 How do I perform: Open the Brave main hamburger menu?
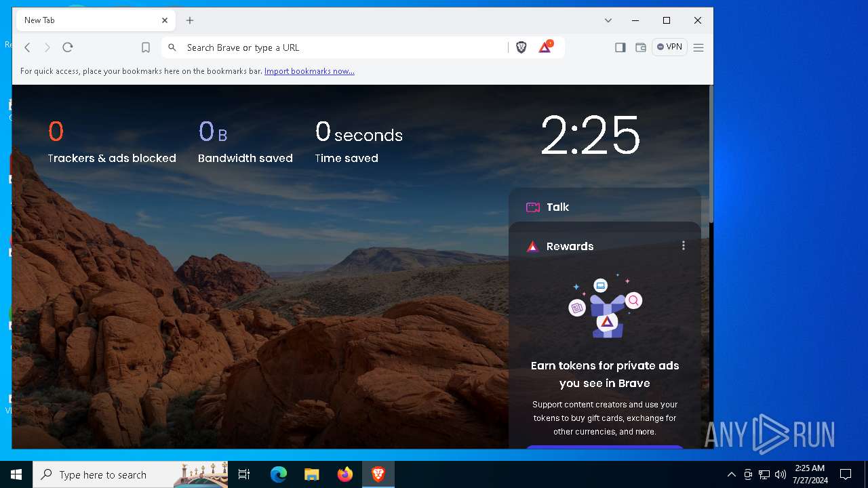(x=698, y=47)
